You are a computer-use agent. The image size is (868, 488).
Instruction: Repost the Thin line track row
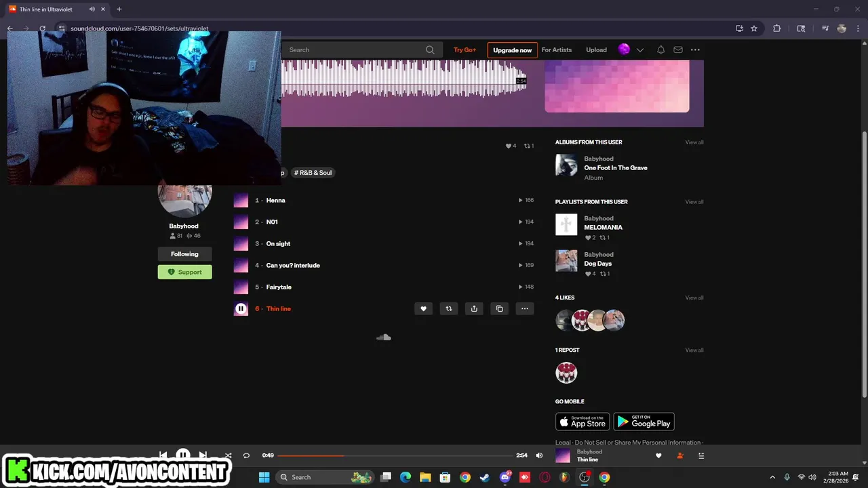pos(448,308)
